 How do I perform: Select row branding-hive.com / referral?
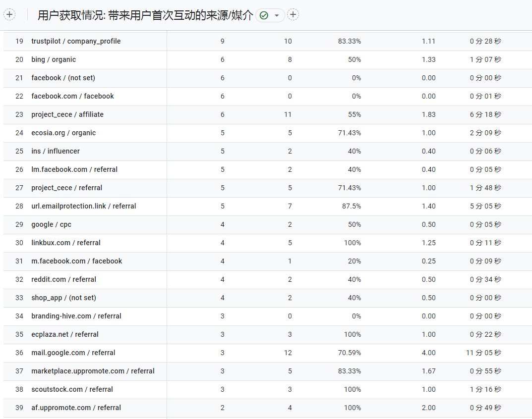(x=268, y=315)
